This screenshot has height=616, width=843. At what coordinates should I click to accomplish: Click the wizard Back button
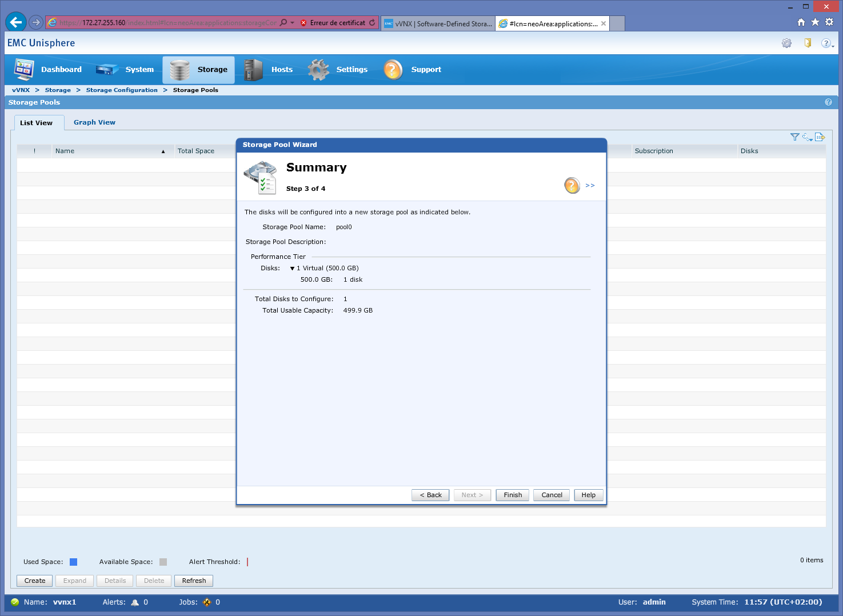click(x=430, y=495)
